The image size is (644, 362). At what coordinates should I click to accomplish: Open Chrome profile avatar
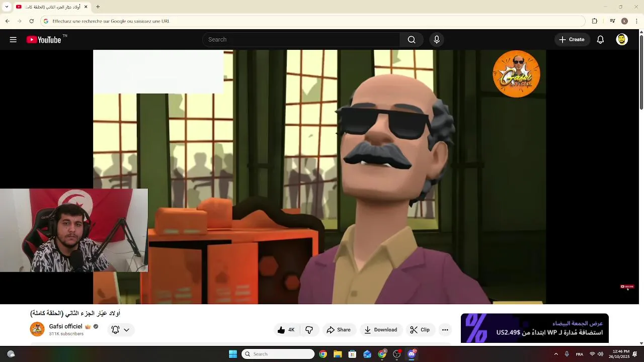624,21
